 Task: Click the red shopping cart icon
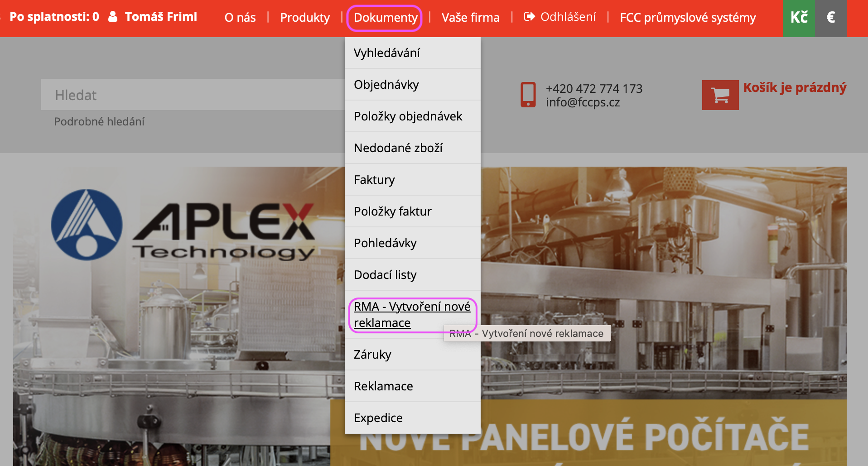point(720,95)
